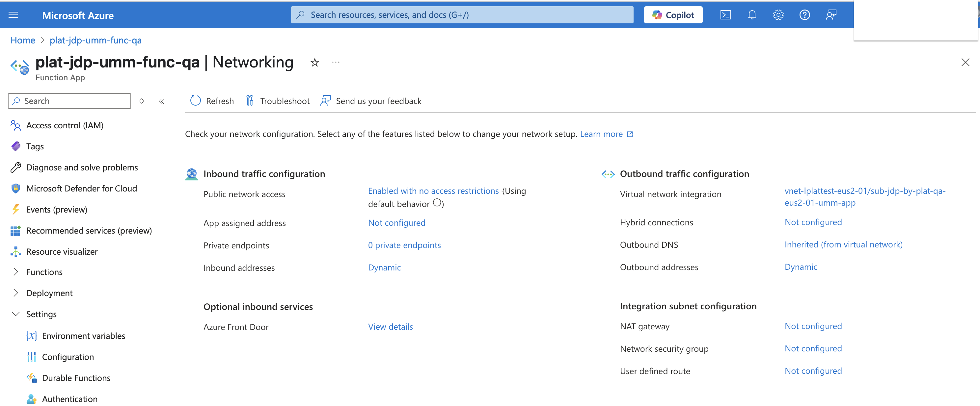Image resolution: width=980 pixels, height=406 pixels.
Task: Click the Copilot button
Action: 673,15
